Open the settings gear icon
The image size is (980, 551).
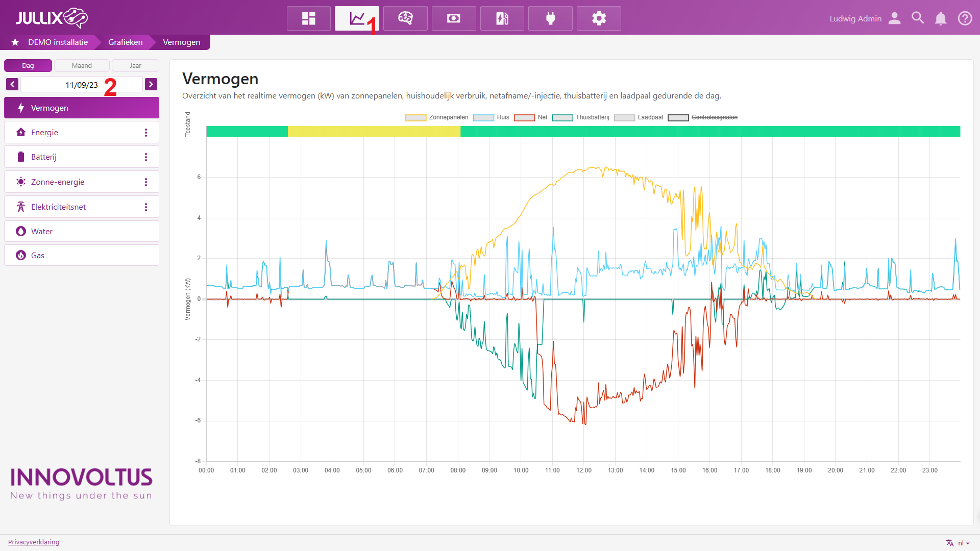[599, 18]
